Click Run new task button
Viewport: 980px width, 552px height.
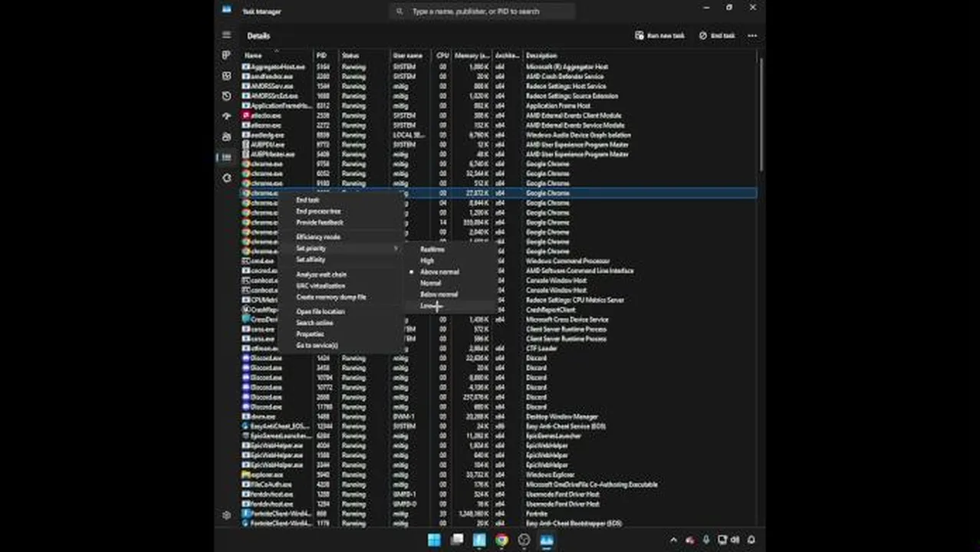[x=660, y=35]
